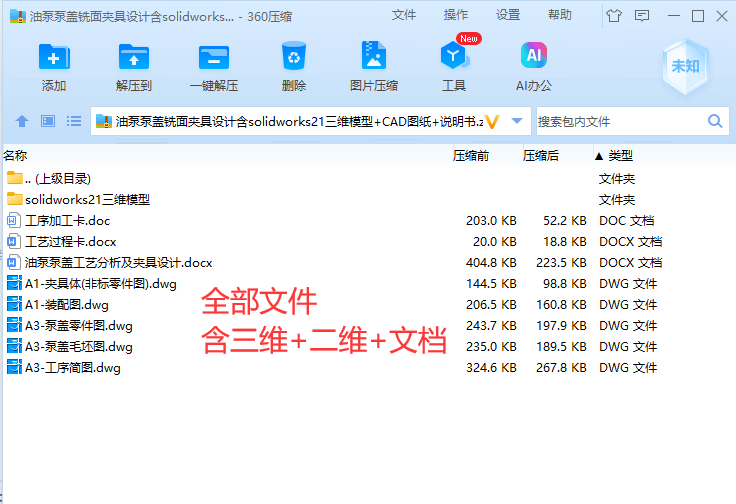The image size is (736, 504).
Task: Open the AI办公 icon
Action: [534, 55]
